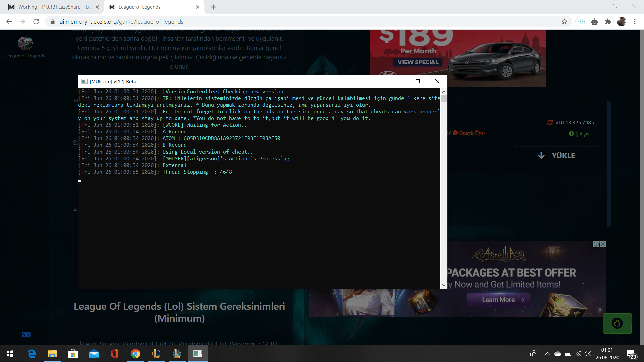Close the 'Working - [10.13] LazySharp' tab
Image resolution: width=644 pixels, height=362 pixels.
click(97, 7)
